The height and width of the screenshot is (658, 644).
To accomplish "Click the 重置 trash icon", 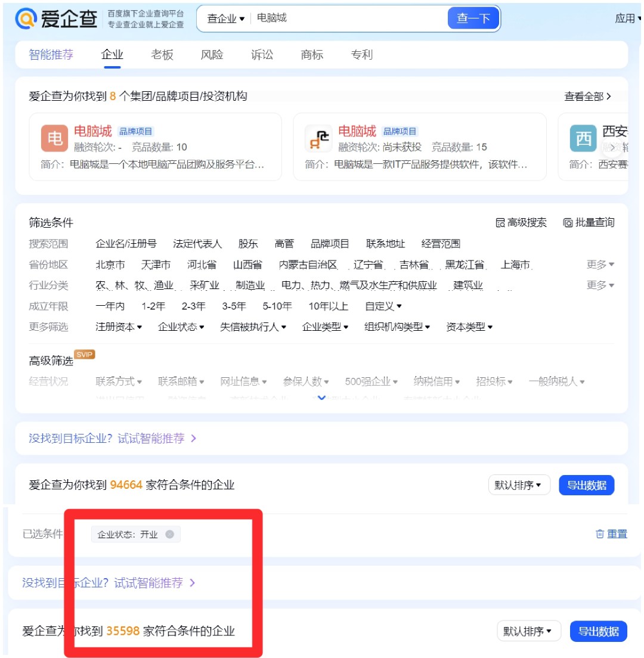I will coord(600,534).
